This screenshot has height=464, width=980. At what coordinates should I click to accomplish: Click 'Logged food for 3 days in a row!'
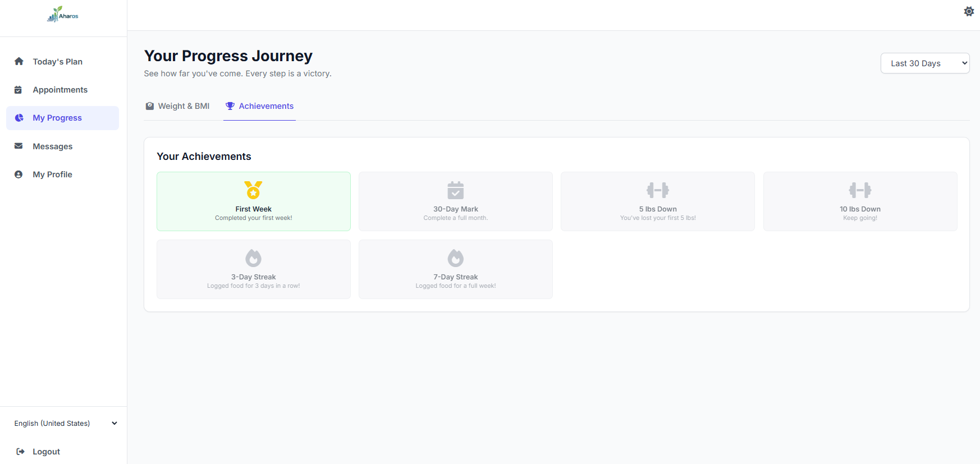(x=254, y=286)
